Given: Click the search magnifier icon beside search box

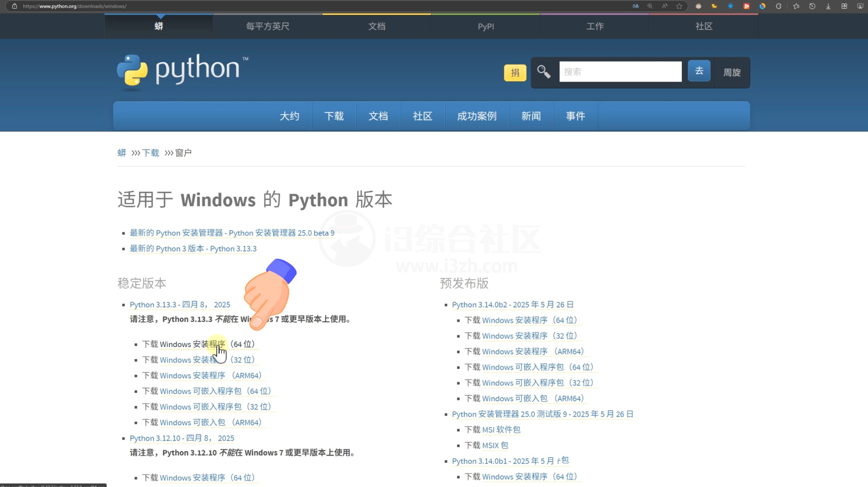Looking at the screenshot, I should [x=543, y=72].
